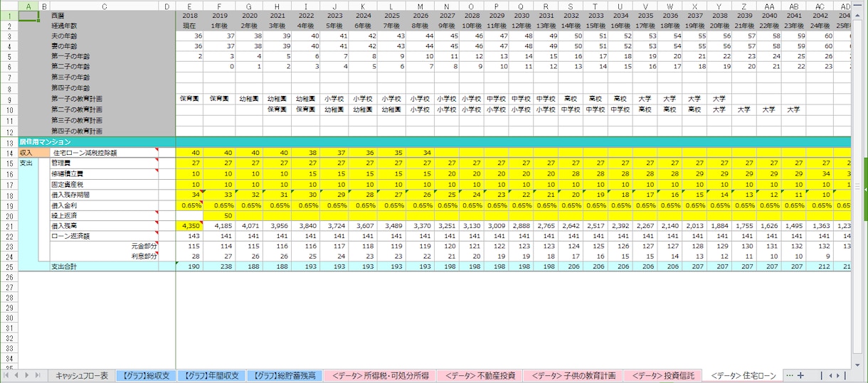
Task: Select row 13 header
Action: click(9, 142)
